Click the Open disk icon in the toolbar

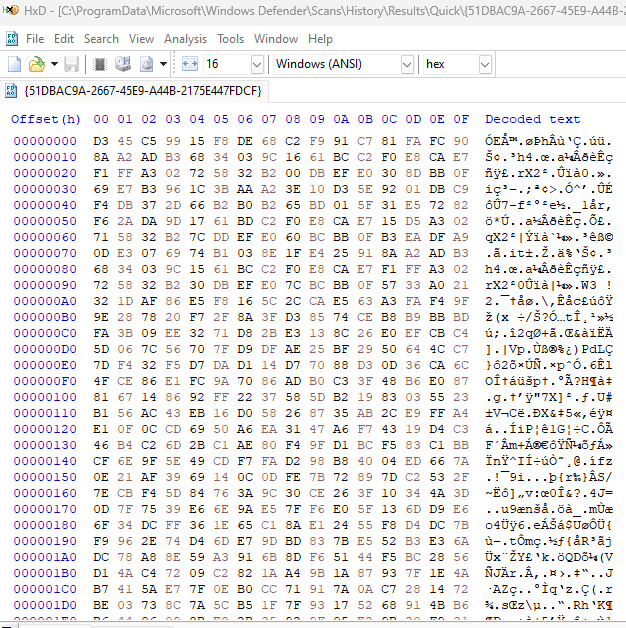pyautogui.click(x=123, y=64)
